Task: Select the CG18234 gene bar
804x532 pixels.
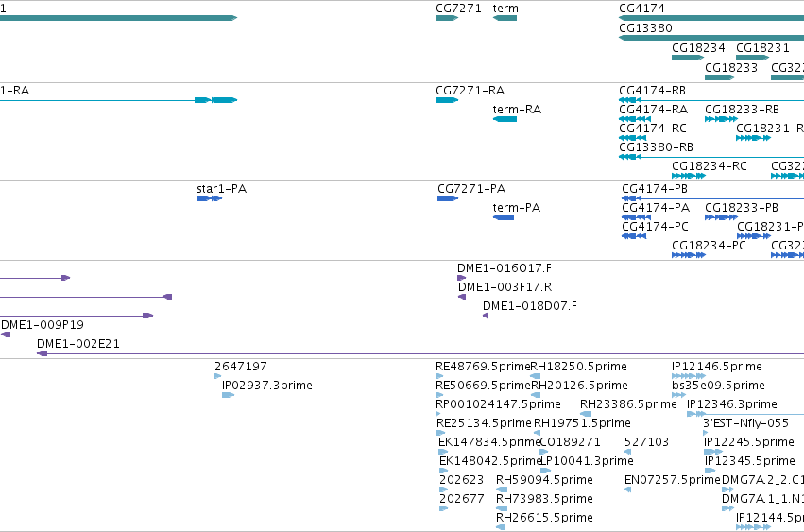Action: [x=688, y=58]
